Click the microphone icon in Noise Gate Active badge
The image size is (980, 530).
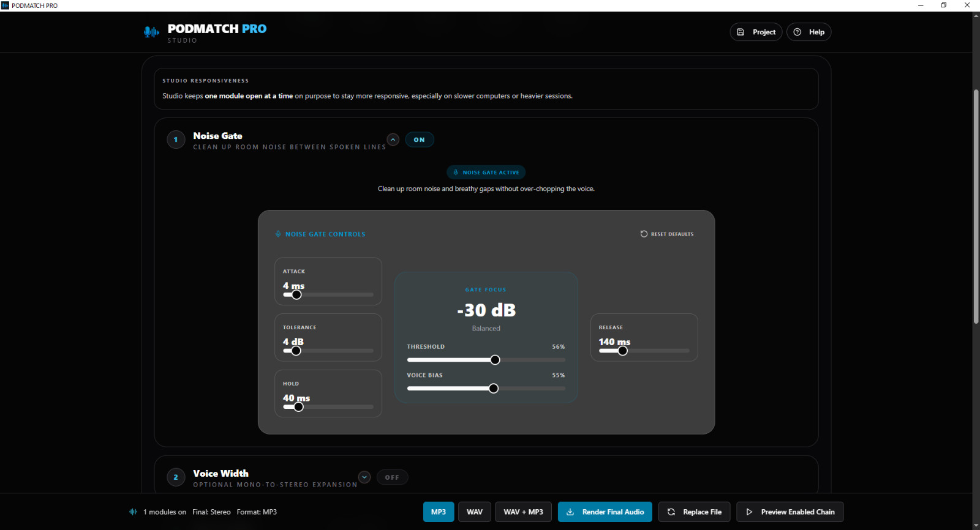point(456,173)
